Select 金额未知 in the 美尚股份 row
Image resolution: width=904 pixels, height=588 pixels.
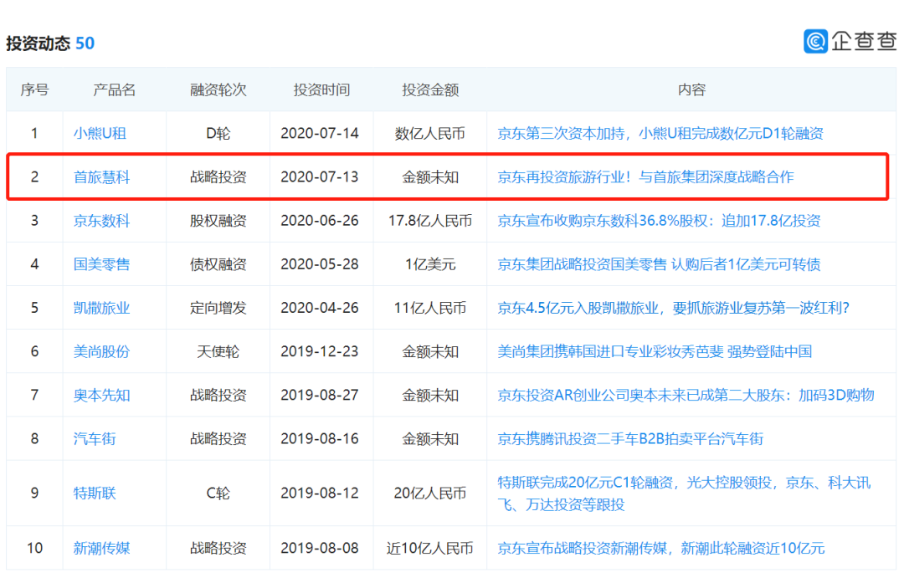430,351
